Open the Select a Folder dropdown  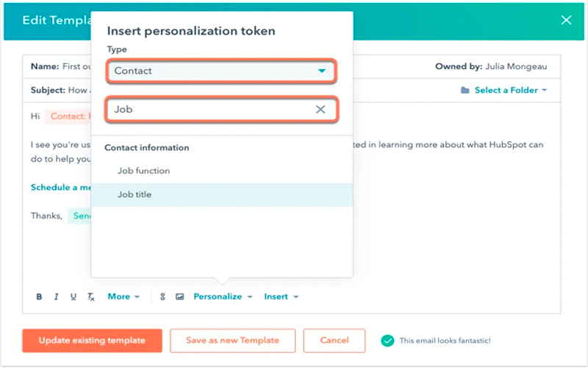click(x=504, y=90)
